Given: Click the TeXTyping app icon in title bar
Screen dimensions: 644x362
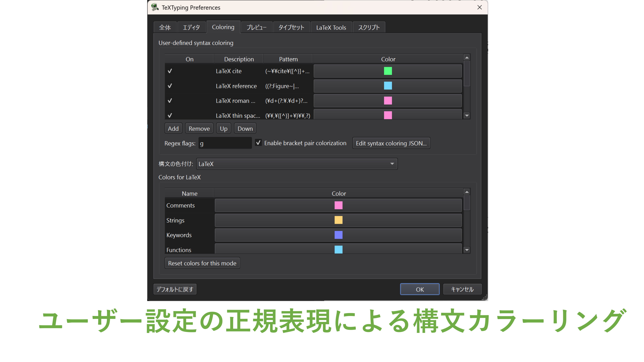Looking at the screenshot, I should tap(155, 7).
